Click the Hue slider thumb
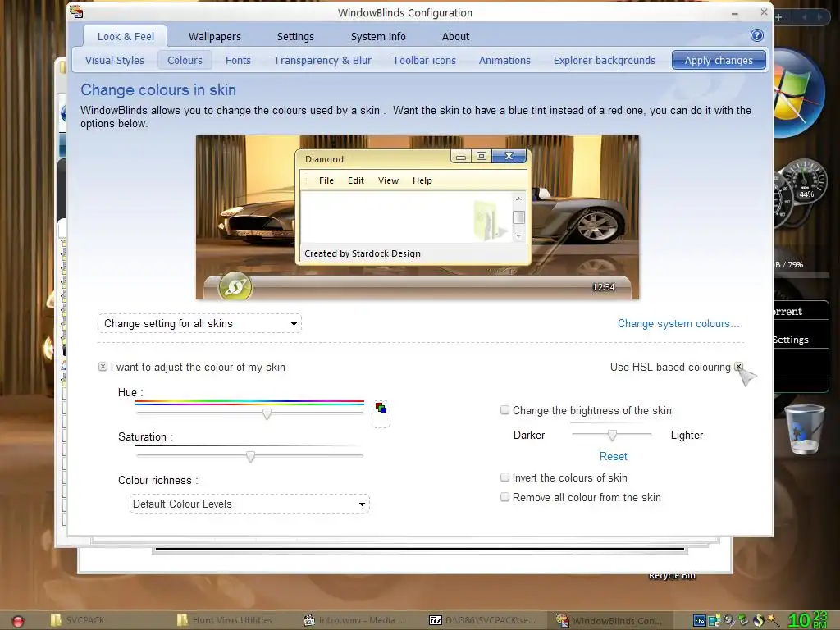The height and width of the screenshot is (630, 840). click(267, 413)
